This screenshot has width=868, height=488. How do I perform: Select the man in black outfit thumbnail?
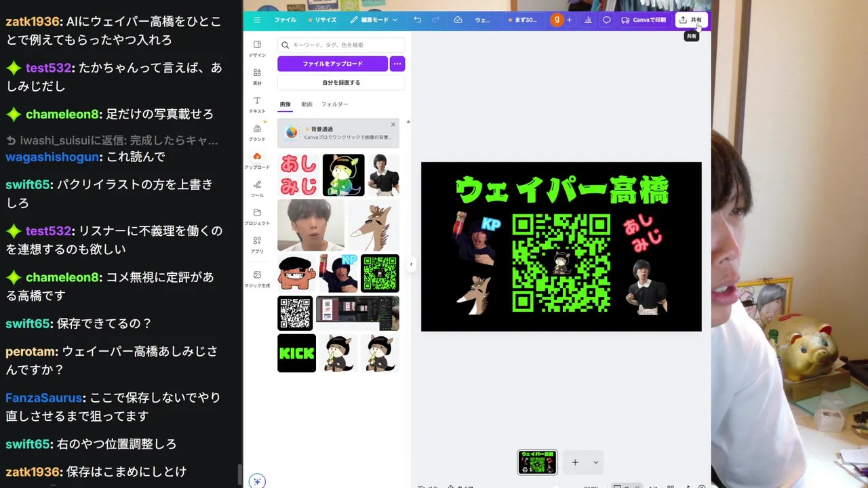coord(383,175)
